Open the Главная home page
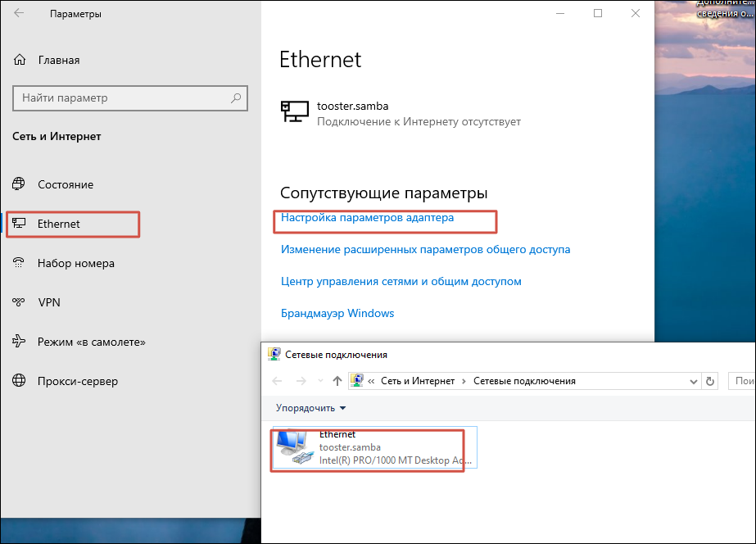The height and width of the screenshot is (544, 756). [x=57, y=60]
